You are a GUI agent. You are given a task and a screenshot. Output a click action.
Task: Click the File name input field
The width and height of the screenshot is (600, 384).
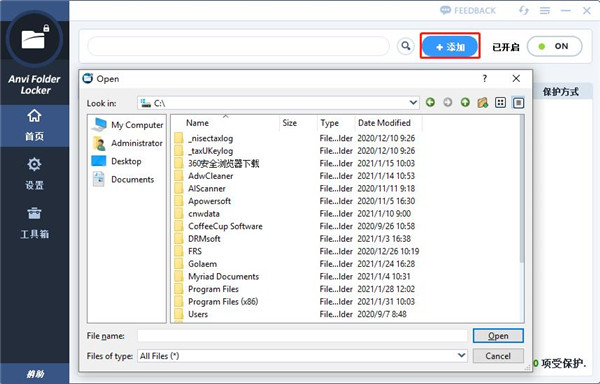[302, 336]
